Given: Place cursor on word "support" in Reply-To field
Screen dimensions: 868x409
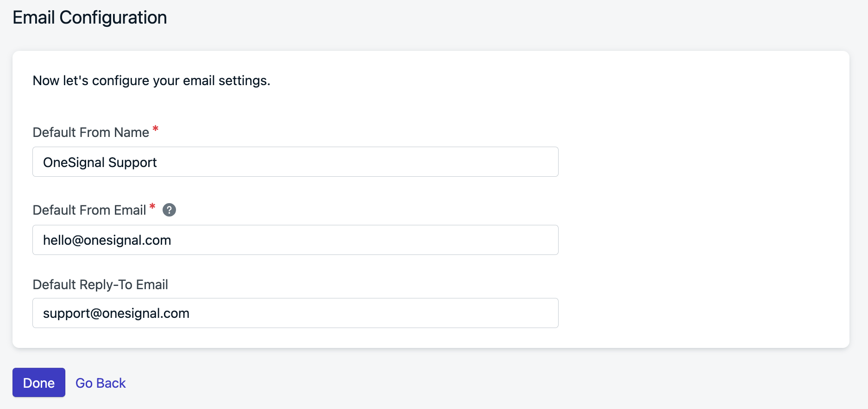Looking at the screenshot, I should point(67,314).
